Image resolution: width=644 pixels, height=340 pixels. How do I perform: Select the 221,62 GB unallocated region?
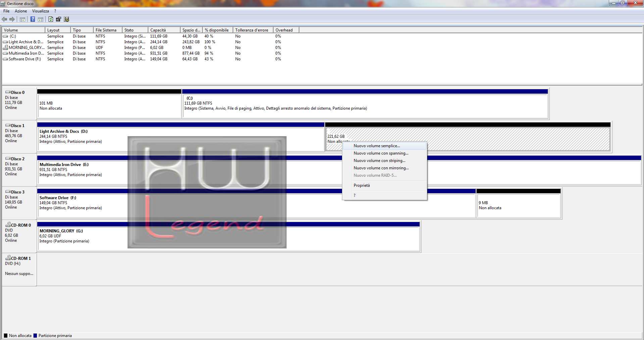pyautogui.click(x=468, y=136)
